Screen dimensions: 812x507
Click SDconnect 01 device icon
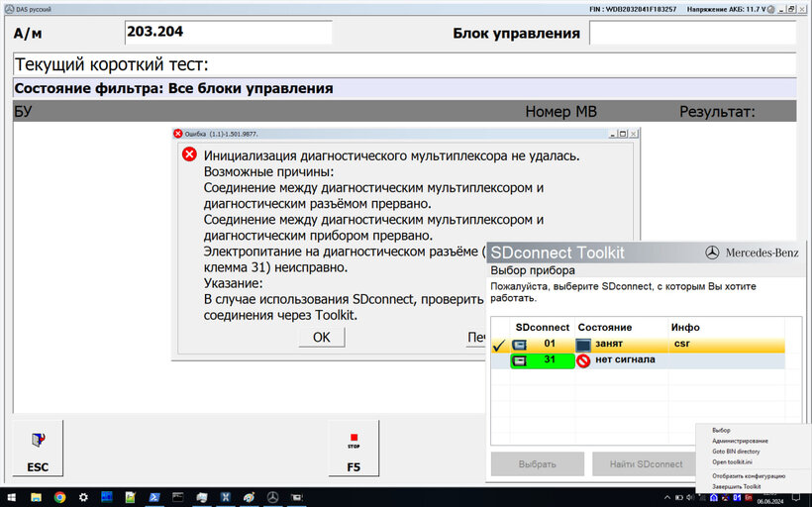click(519, 345)
